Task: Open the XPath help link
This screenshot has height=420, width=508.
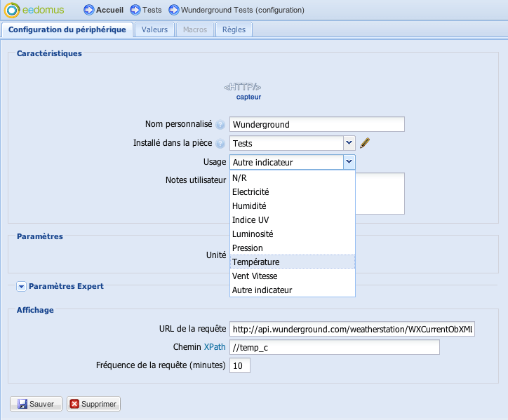Action: click(215, 347)
